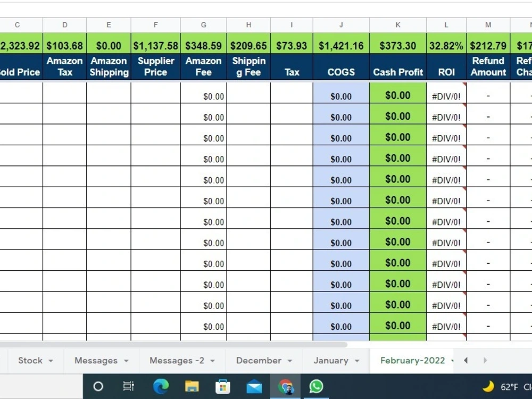Open Stock tab dropdown arrow
532x399 pixels.
pos(51,361)
